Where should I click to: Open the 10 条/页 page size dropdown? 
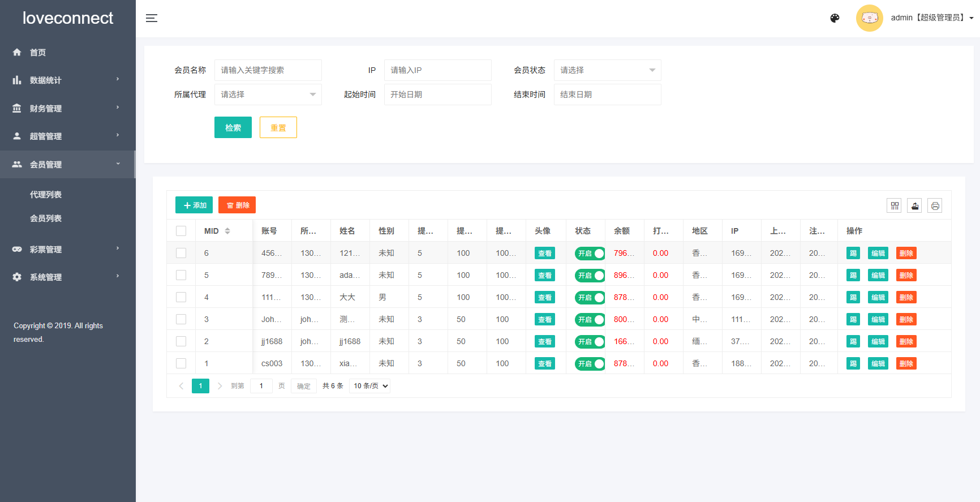[370, 386]
